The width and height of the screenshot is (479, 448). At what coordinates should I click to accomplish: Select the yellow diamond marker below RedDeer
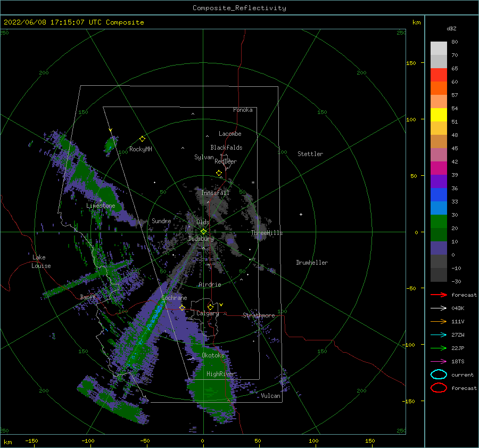(x=219, y=173)
